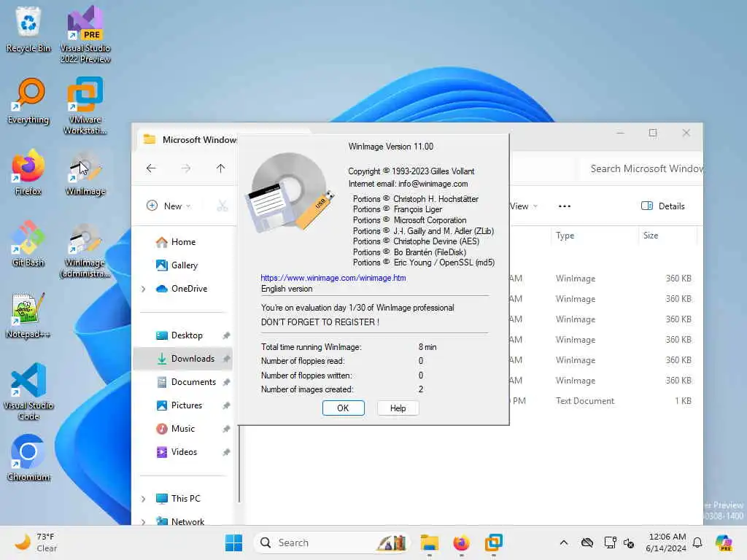The width and height of the screenshot is (747, 560).
Task: Open the See more ellipsis menu
Action: point(564,206)
